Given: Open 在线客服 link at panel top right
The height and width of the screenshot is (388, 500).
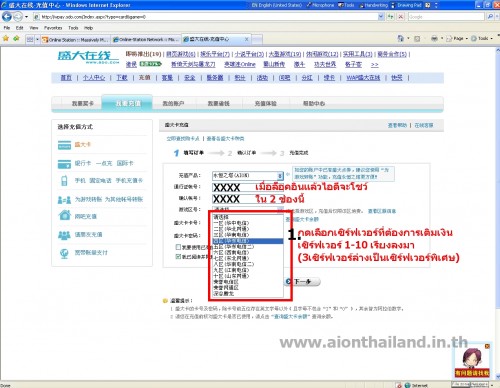Looking at the screenshot, I should click(x=424, y=125).
